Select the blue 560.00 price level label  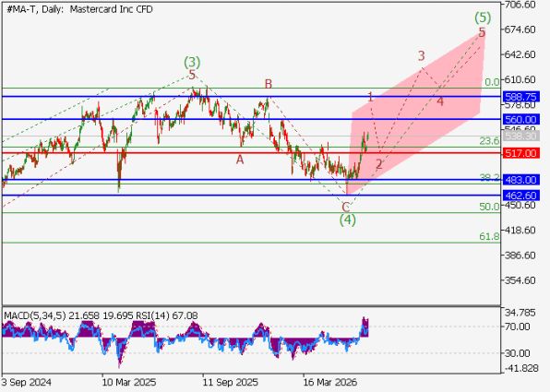coord(520,120)
